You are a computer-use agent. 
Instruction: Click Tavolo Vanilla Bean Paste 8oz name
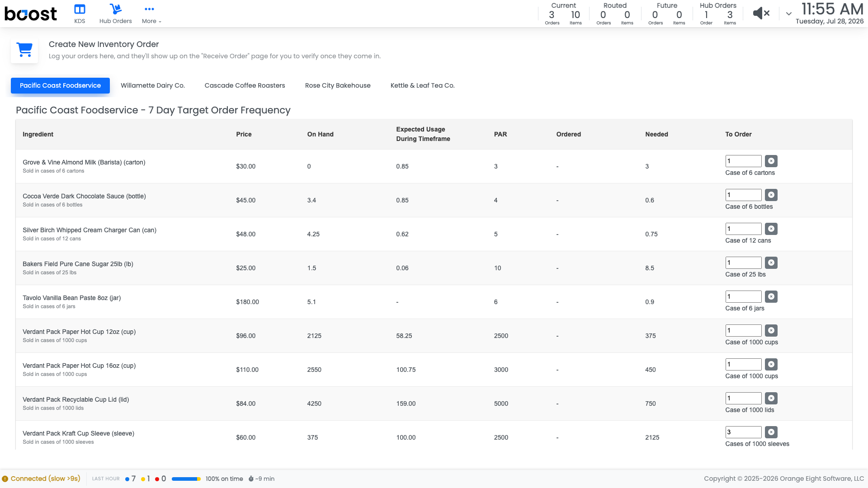pyautogui.click(x=72, y=298)
